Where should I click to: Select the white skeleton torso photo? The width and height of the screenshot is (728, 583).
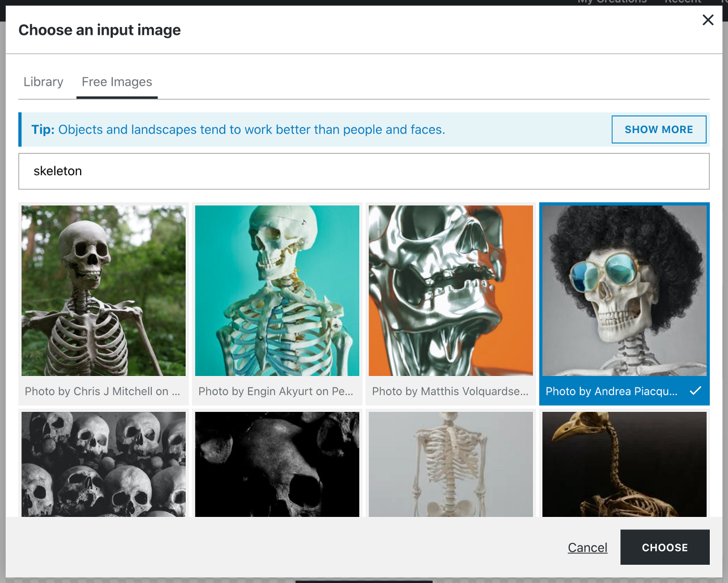[x=451, y=464]
